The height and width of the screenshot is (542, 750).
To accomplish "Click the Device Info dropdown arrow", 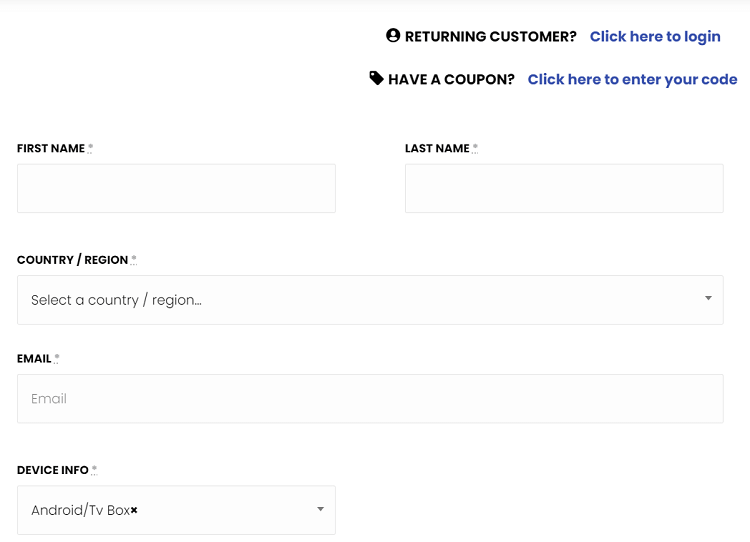I will (x=320, y=509).
